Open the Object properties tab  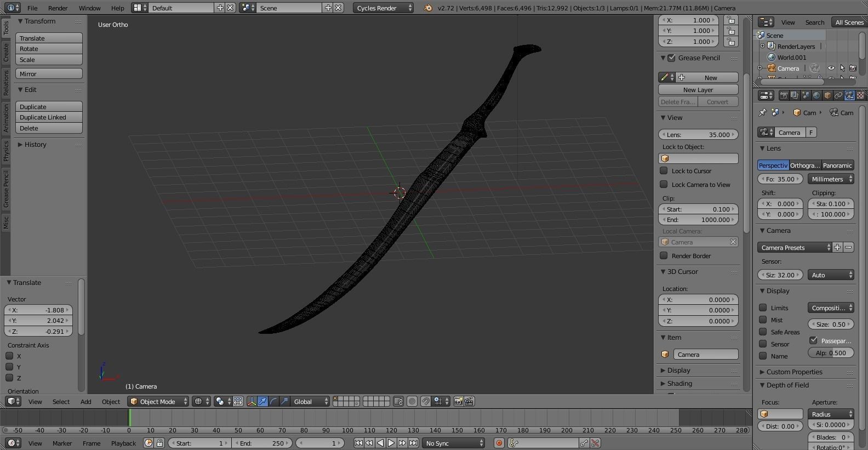(x=827, y=95)
